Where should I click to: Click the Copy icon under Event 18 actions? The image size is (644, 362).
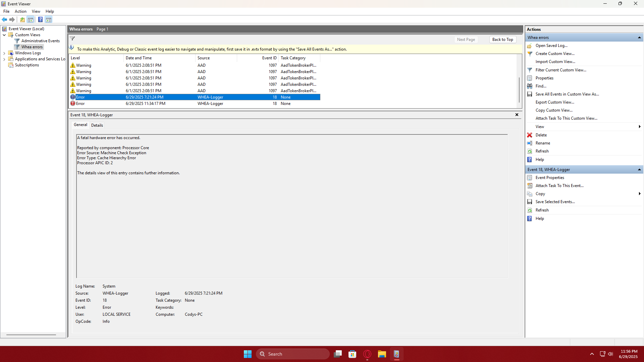530,194
